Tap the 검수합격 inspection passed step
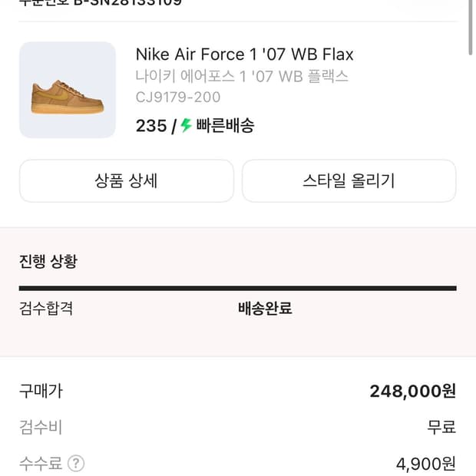The height and width of the screenshot is (476, 476). coord(46,309)
